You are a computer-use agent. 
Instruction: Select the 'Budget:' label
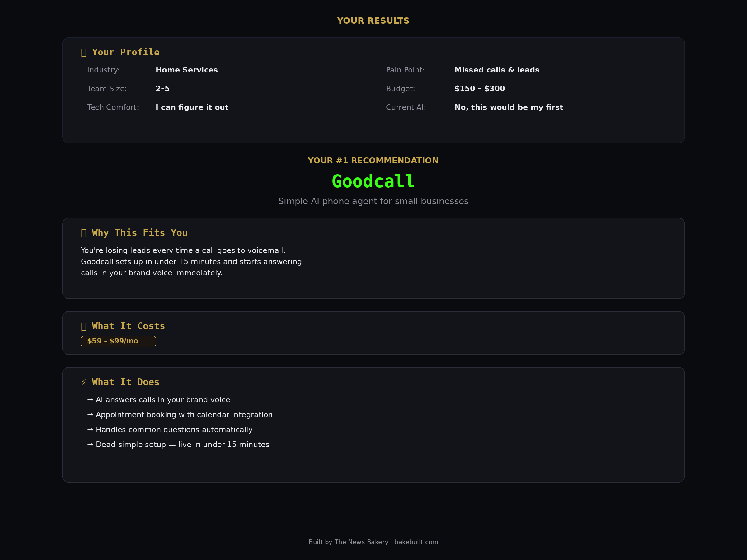pos(400,88)
